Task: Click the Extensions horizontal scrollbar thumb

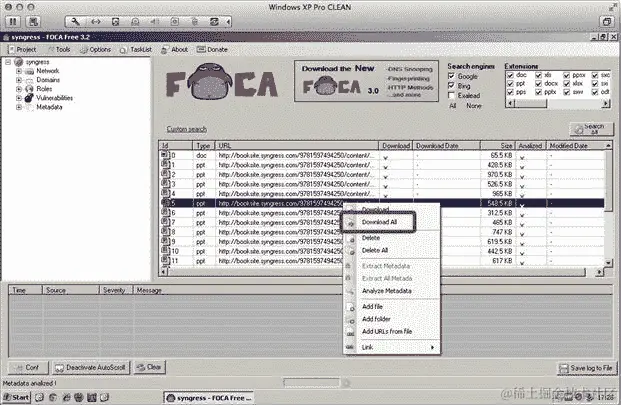Action: click(x=531, y=103)
